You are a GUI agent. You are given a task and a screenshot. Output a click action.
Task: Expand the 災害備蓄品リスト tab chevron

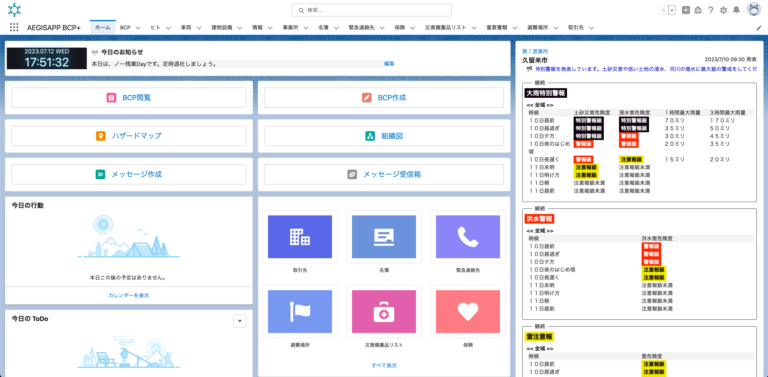(474, 28)
